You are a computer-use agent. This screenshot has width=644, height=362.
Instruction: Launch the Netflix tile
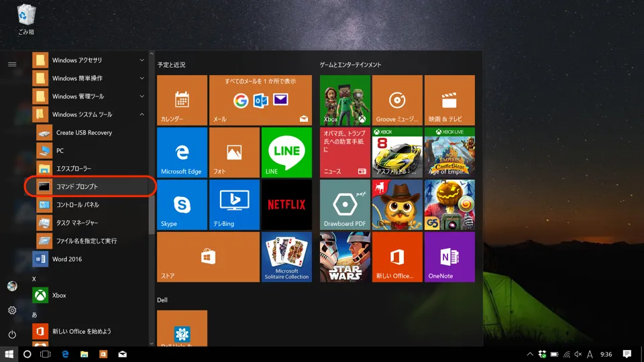click(286, 205)
